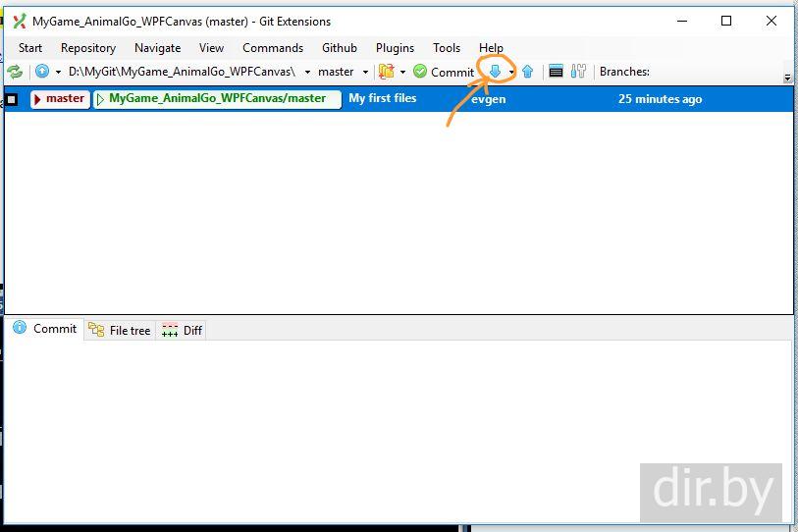This screenshot has width=798, height=532.
Task: Click the stash folder icon
Action: point(387,72)
